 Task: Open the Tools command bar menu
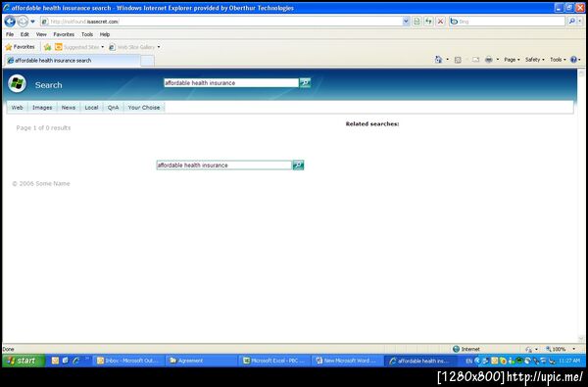pos(558,60)
